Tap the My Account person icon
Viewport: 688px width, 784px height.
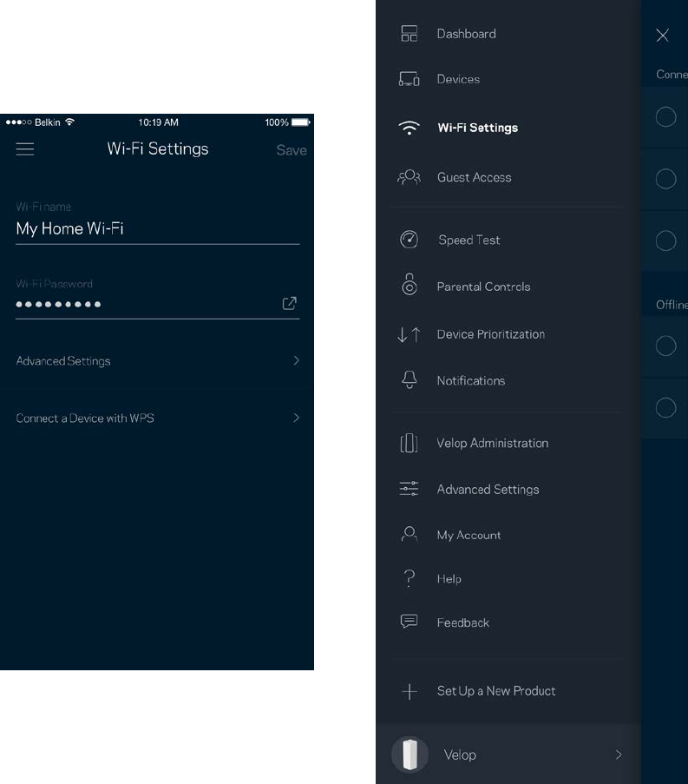(x=410, y=534)
